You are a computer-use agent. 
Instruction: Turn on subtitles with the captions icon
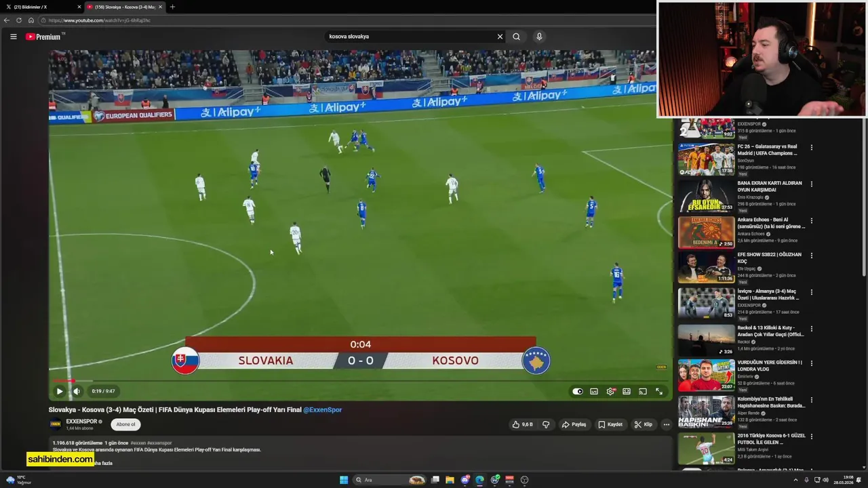pyautogui.click(x=594, y=391)
